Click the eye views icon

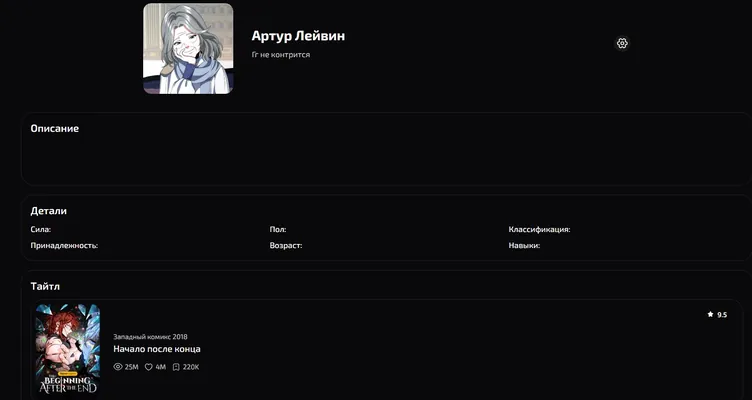pyautogui.click(x=118, y=367)
